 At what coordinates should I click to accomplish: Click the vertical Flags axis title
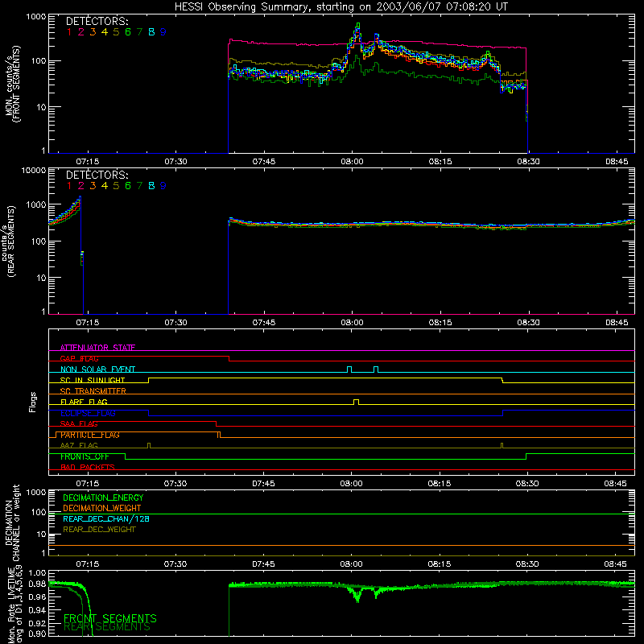click(x=33, y=402)
